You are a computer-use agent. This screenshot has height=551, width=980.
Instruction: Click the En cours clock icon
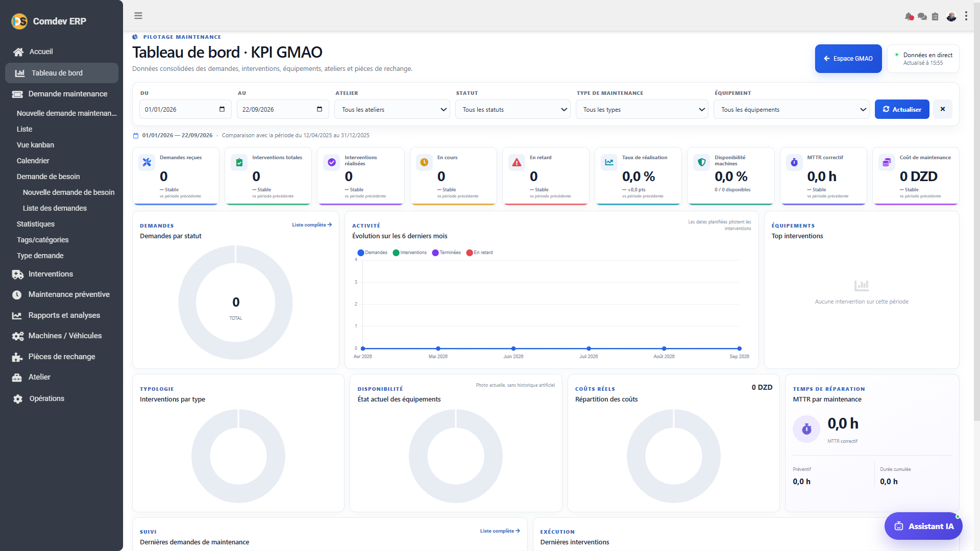tap(424, 162)
